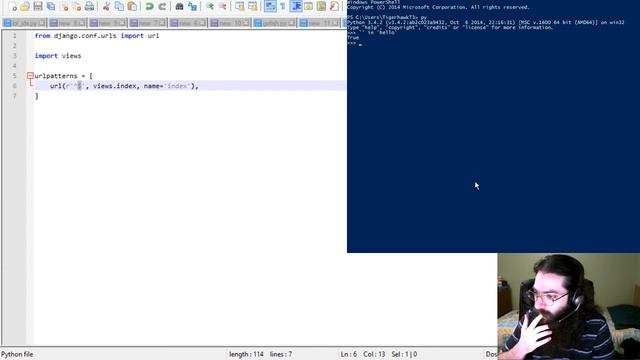Click 'Python file' in the status bar
640x360 pixels.
click(x=17, y=354)
